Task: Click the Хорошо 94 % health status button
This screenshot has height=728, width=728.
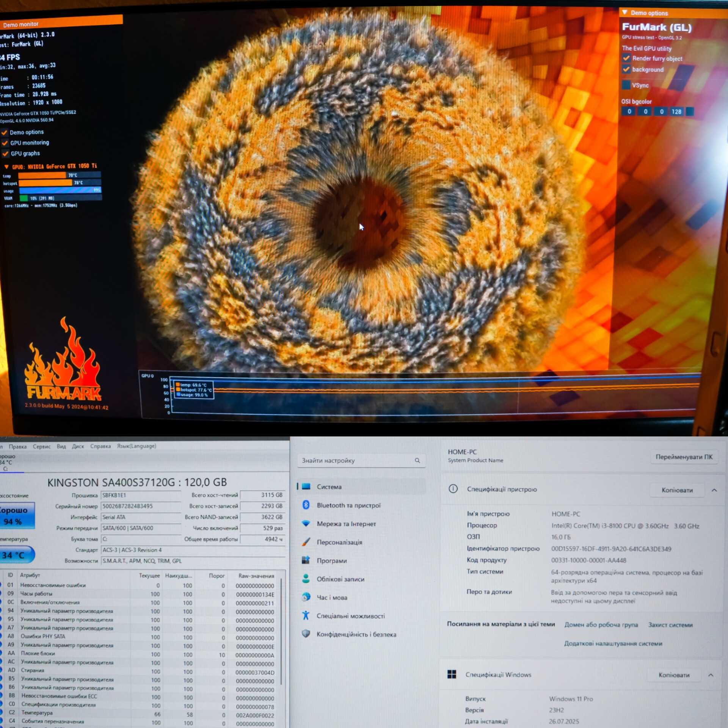Action: click(x=17, y=515)
